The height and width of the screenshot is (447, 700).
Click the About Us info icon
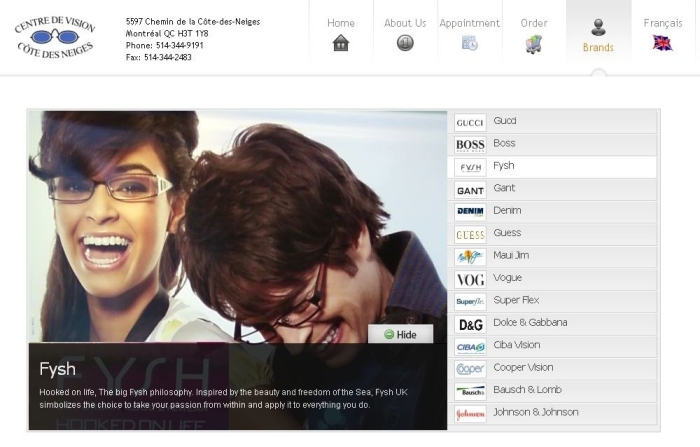point(405,43)
